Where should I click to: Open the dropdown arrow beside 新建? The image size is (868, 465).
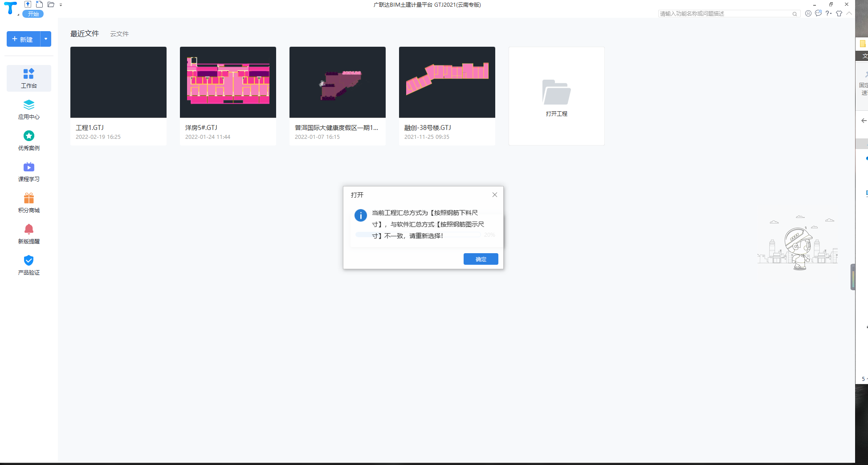(46, 39)
